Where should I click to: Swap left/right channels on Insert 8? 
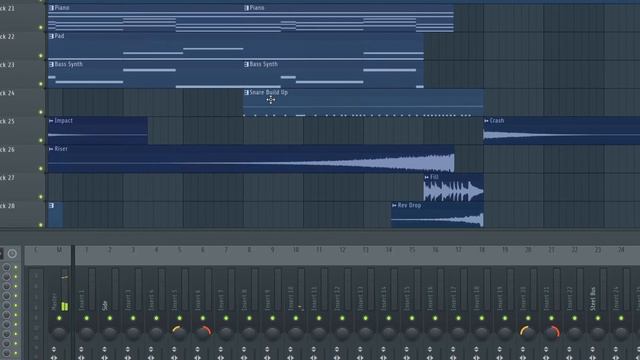(x=244, y=358)
